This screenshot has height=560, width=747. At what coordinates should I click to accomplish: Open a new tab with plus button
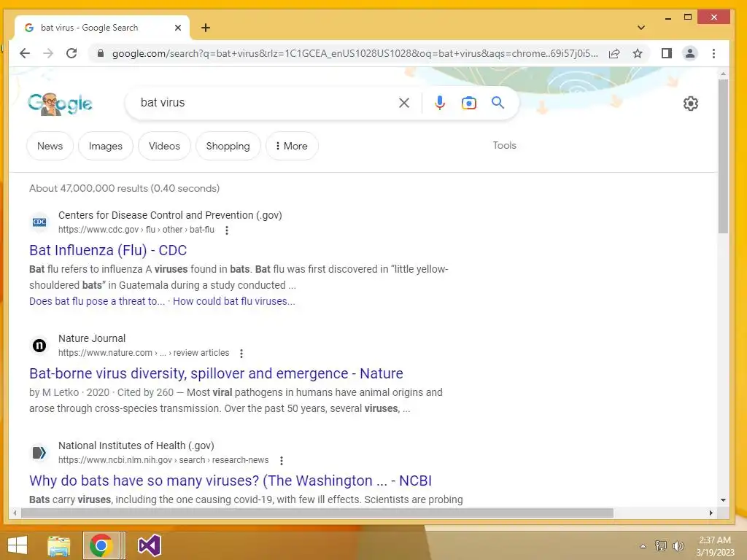pos(205,28)
